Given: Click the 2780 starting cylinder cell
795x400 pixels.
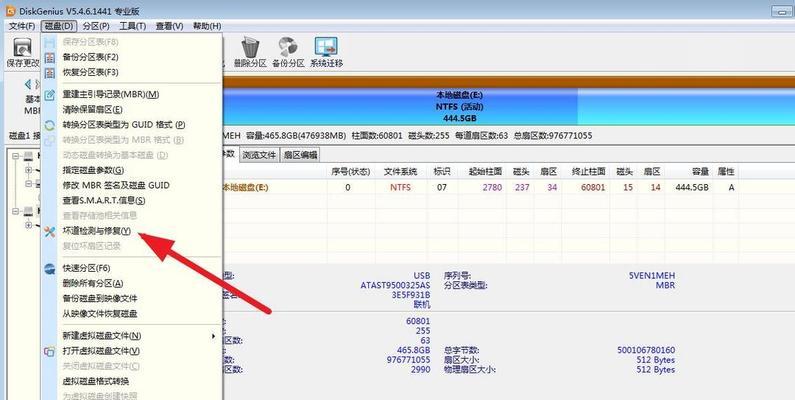Looking at the screenshot, I should (492, 188).
